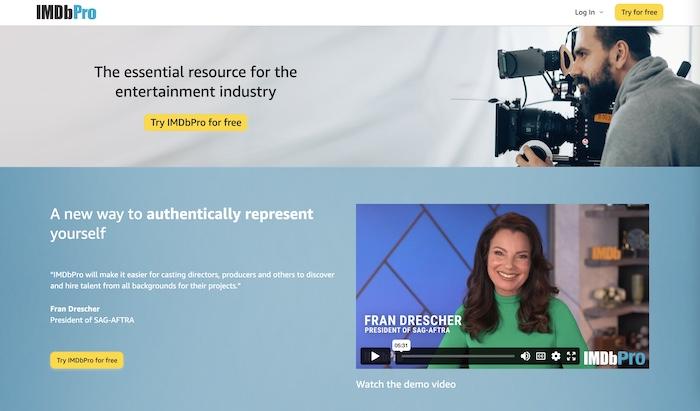700x411 pixels.
Task: Click the essential resource headline text
Action: tap(196, 82)
